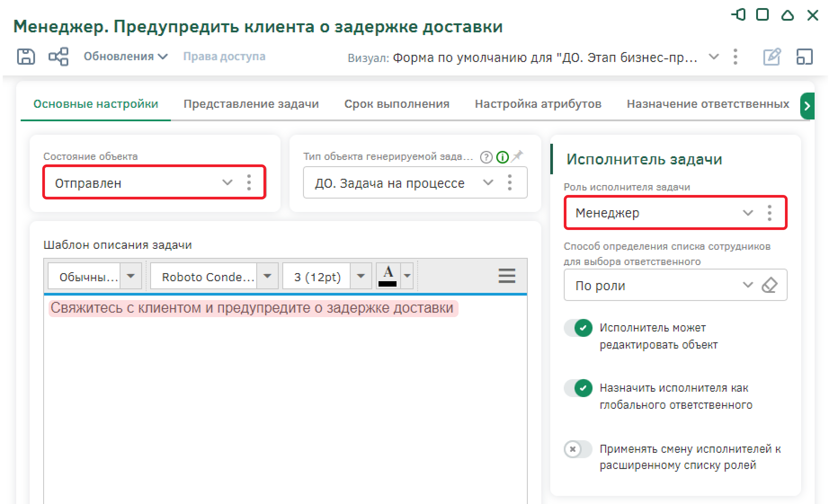Click the edit form pencil icon

(x=771, y=57)
